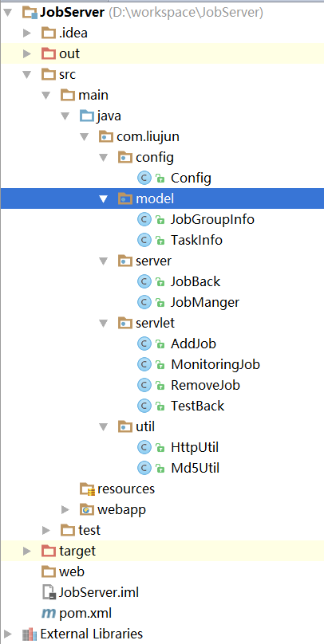Image resolution: width=324 pixels, height=644 pixels.
Task: Collapse the util package arrow
Action: [103, 426]
